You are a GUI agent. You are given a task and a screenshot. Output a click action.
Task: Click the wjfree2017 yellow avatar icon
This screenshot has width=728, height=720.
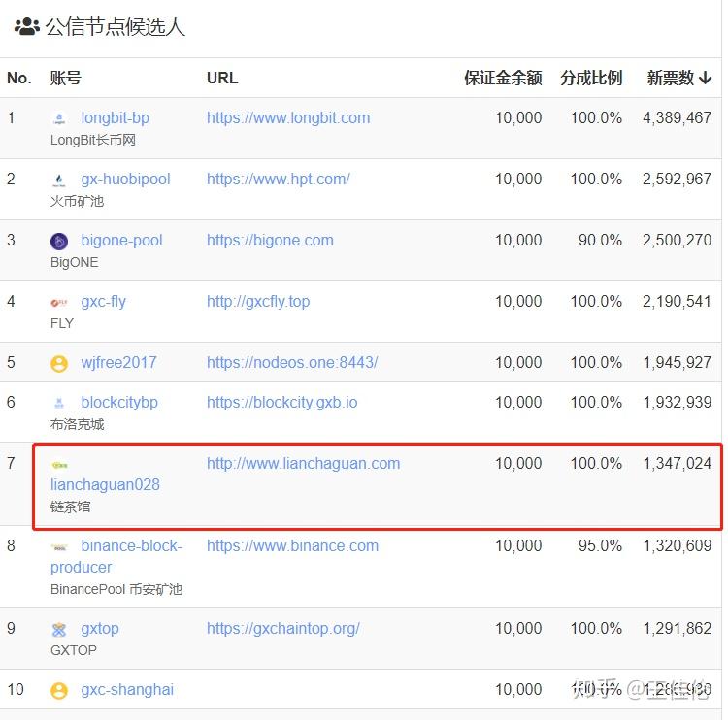[x=59, y=364]
